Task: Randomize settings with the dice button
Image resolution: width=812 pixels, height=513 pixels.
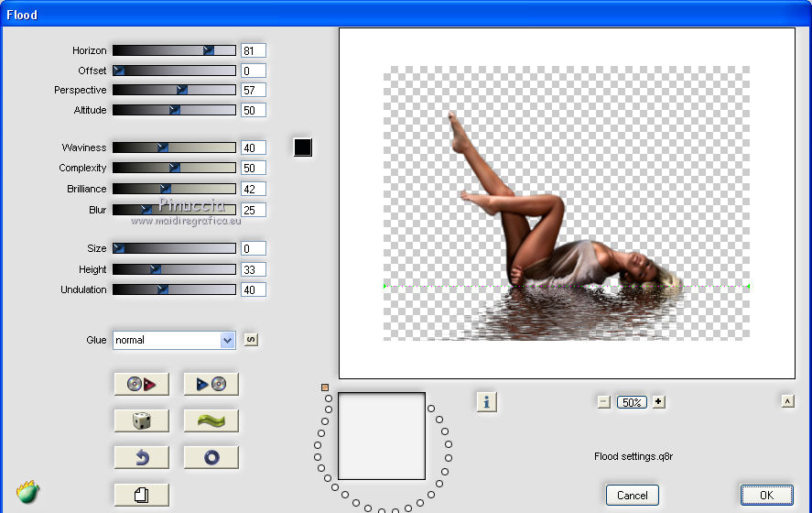Action: pyautogui.click(x=141, y=420)
